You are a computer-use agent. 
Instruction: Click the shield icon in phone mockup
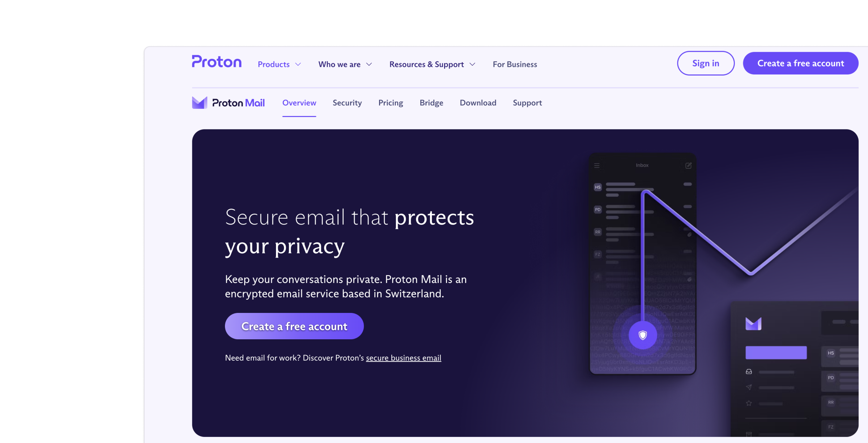pyautogui.click(x=643, y=335)
